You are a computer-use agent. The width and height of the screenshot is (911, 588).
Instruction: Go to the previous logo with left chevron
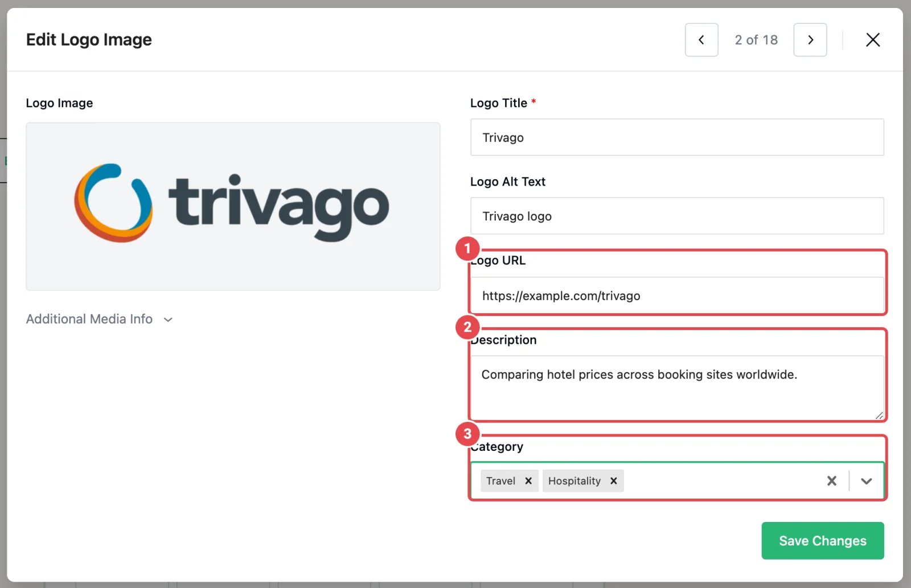pos(701,40)
